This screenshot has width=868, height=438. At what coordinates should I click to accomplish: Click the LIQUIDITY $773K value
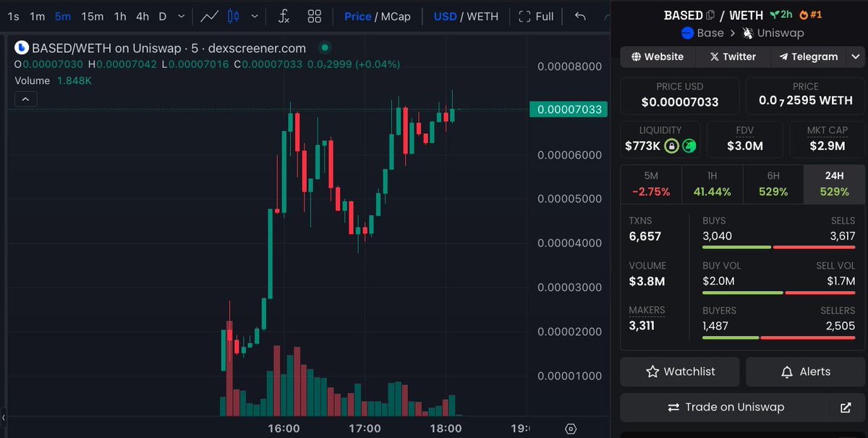(x=642, y=146)
